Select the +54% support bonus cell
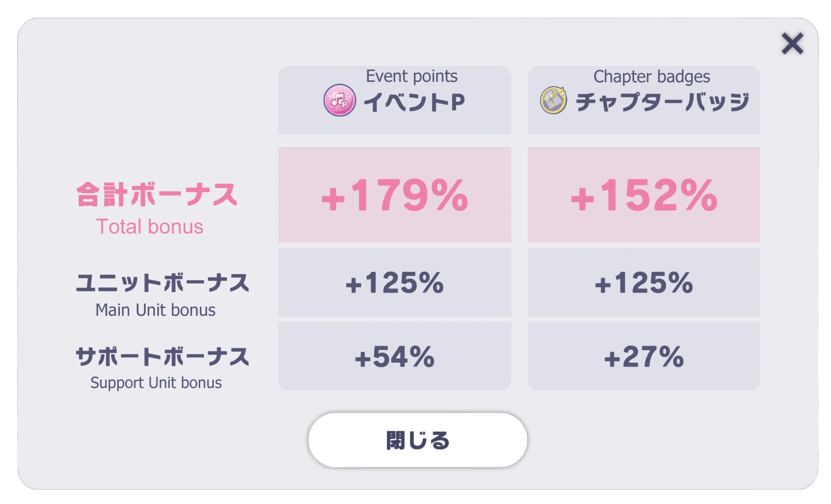This screenshot has height=504, width=831. 394,357
